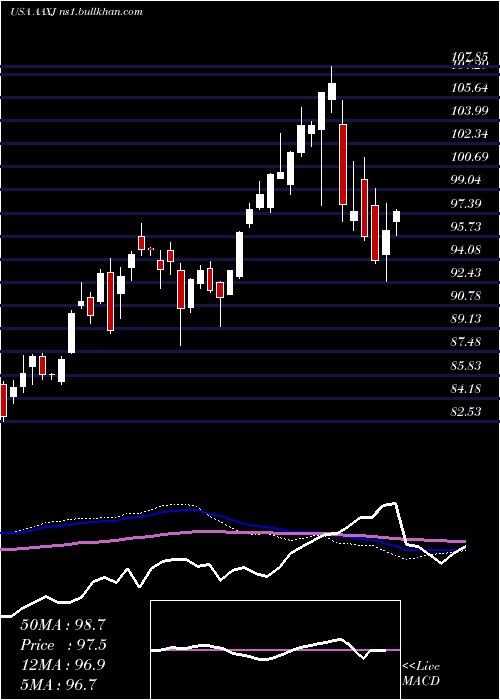Screen dimensions: 500x700
Task: Click the 105.64 price axis label
Action: 469,88
